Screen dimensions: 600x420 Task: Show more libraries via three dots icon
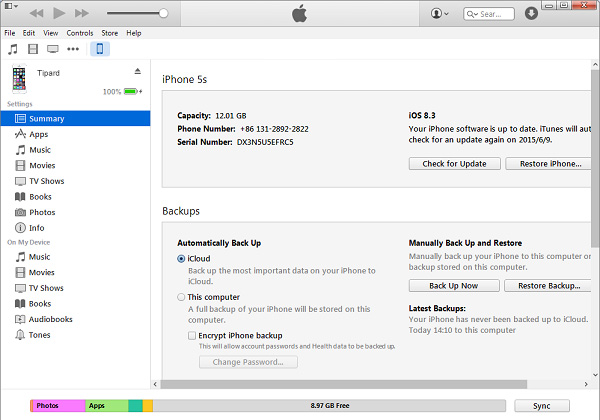73,49
